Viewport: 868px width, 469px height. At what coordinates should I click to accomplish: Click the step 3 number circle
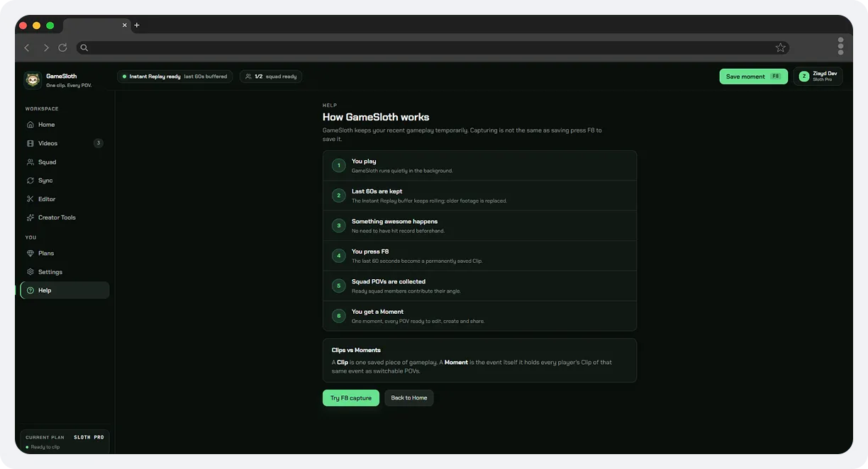pyautogui.click(x=339, y=225)
